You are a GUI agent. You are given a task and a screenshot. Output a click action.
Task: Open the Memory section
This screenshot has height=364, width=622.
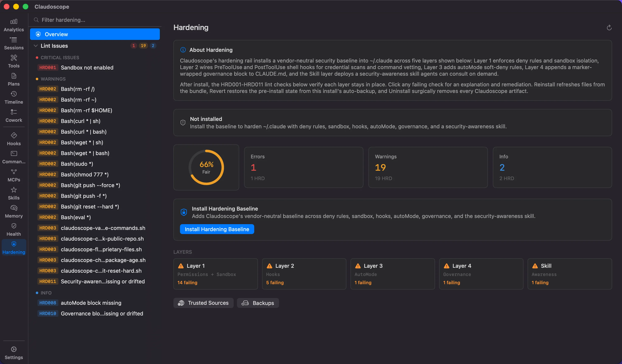tap(14, 211)
